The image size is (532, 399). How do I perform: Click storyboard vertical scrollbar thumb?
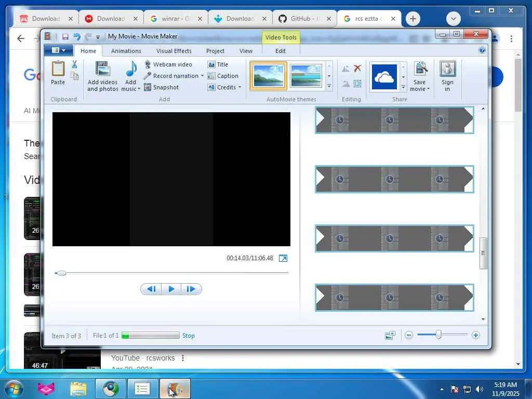pos(483,253)
